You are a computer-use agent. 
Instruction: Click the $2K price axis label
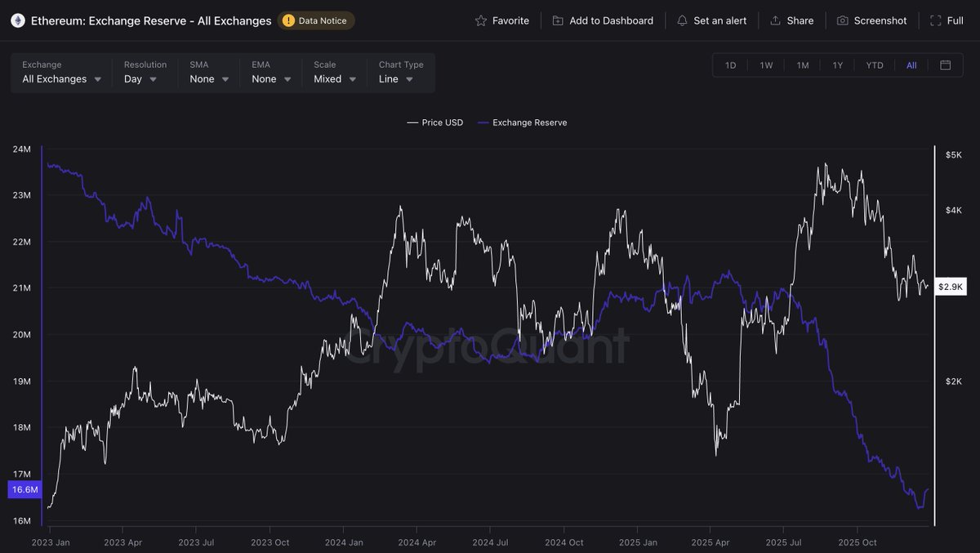coord(954,381)
